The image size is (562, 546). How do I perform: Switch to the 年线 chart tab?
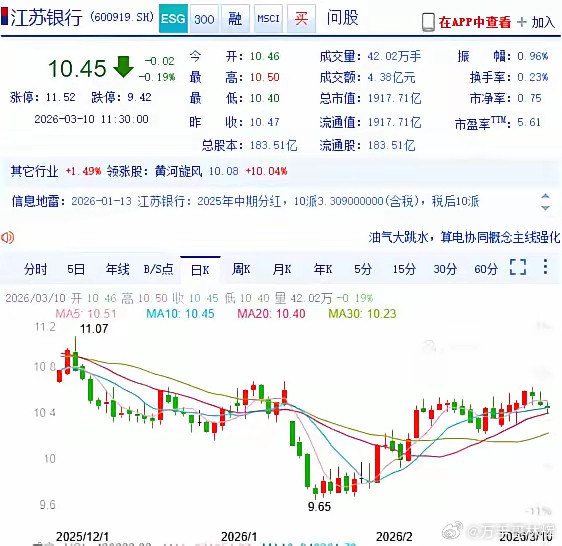point(118,269)
